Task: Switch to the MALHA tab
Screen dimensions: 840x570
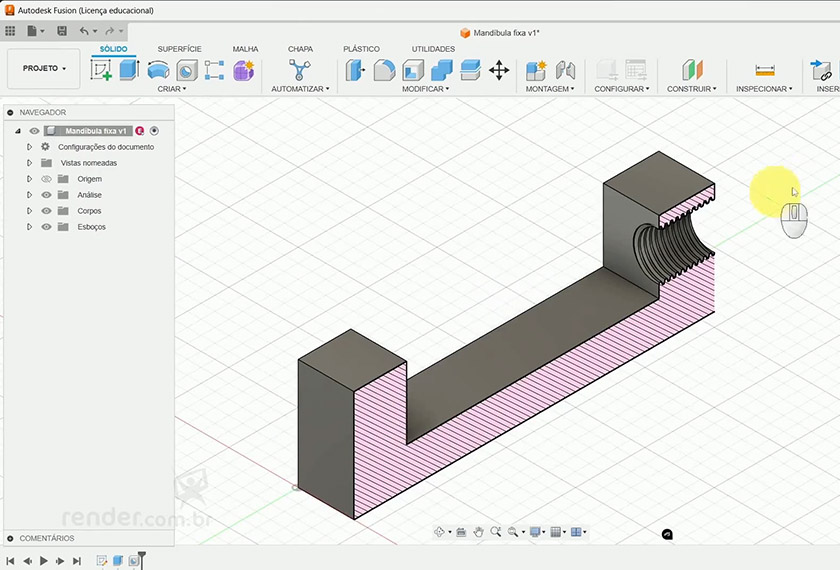Action: click(245, 49)
